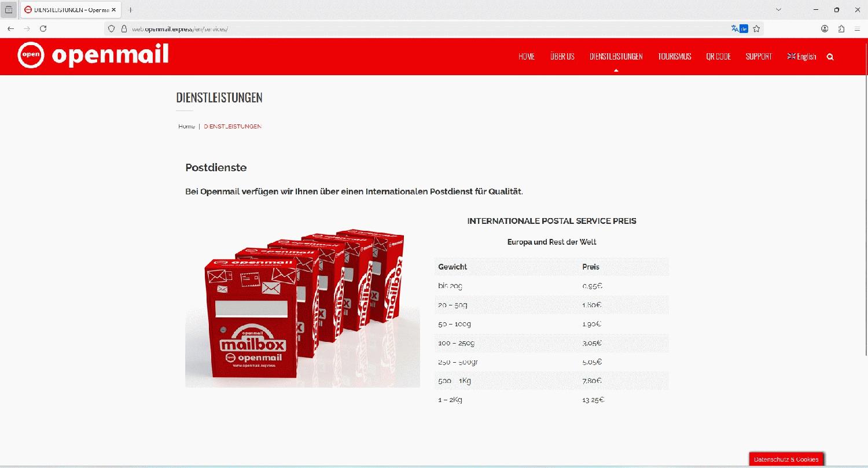The height and width of the screenshot is (468, 868).
Task: Bookmark this page with the star icon
Action: (x=756, y=29)
